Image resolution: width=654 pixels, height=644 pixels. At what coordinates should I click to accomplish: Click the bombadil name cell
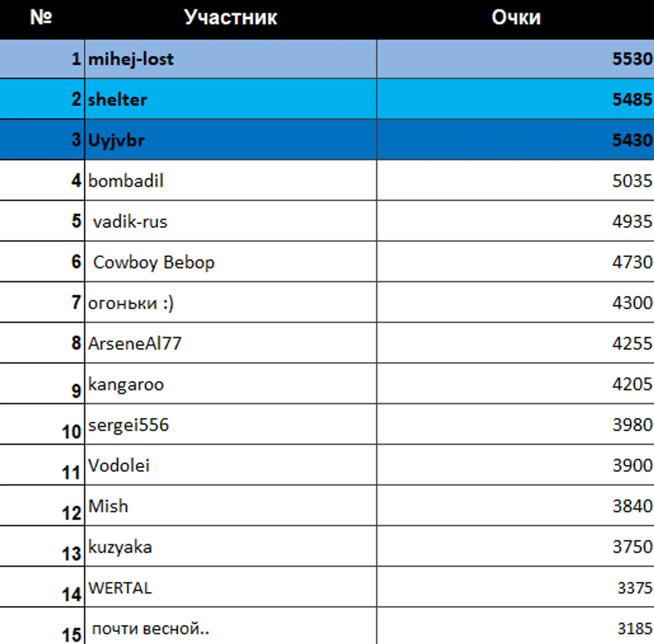pyautogui.click(x=126, y=181)
